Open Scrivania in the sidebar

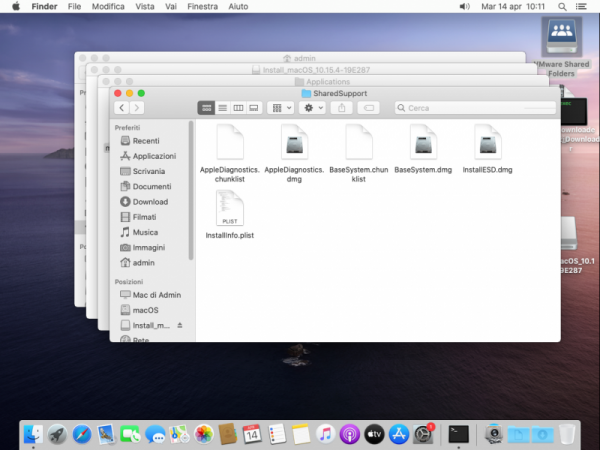(142, 171)
